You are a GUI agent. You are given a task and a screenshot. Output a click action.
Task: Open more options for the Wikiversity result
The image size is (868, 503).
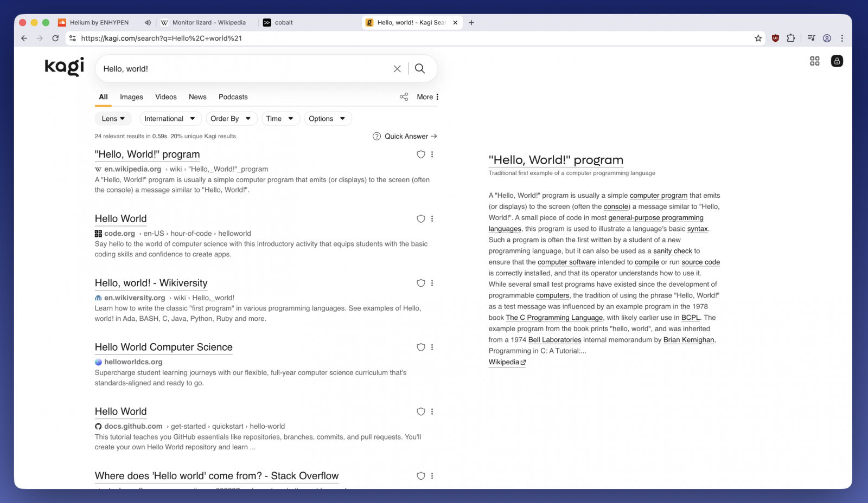pyautogui.click(x=432, y=283)
